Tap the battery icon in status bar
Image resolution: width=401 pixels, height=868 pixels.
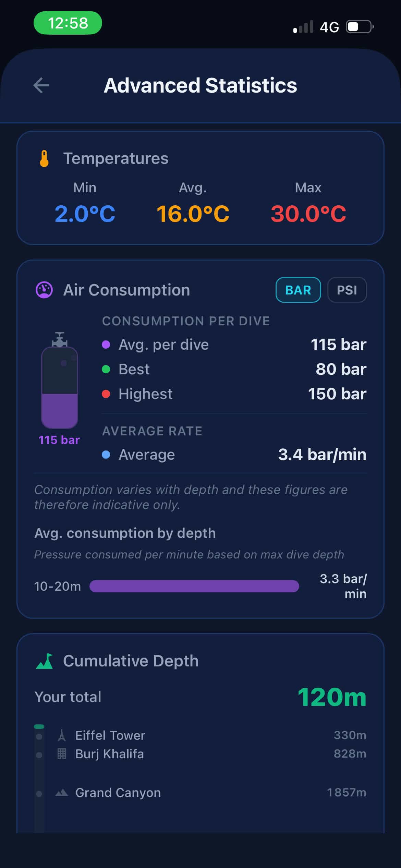point(360,27)
